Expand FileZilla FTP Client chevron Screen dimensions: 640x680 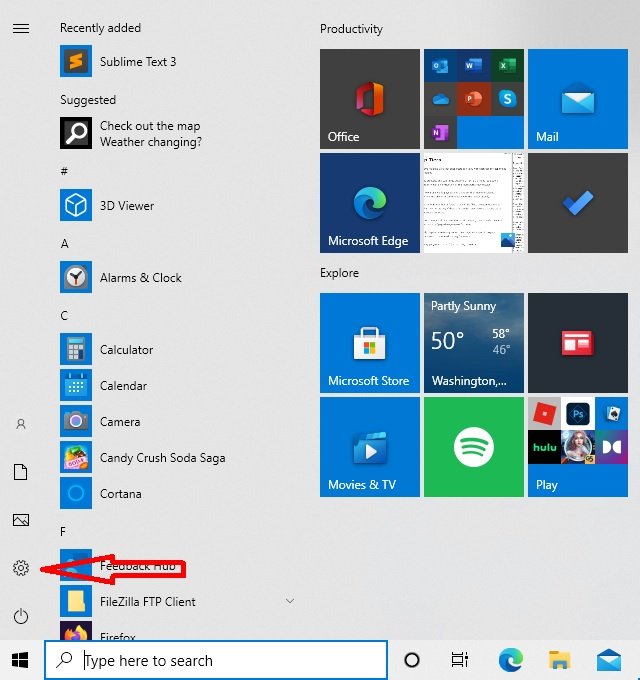pyautogui.click(x=290, y=601)
